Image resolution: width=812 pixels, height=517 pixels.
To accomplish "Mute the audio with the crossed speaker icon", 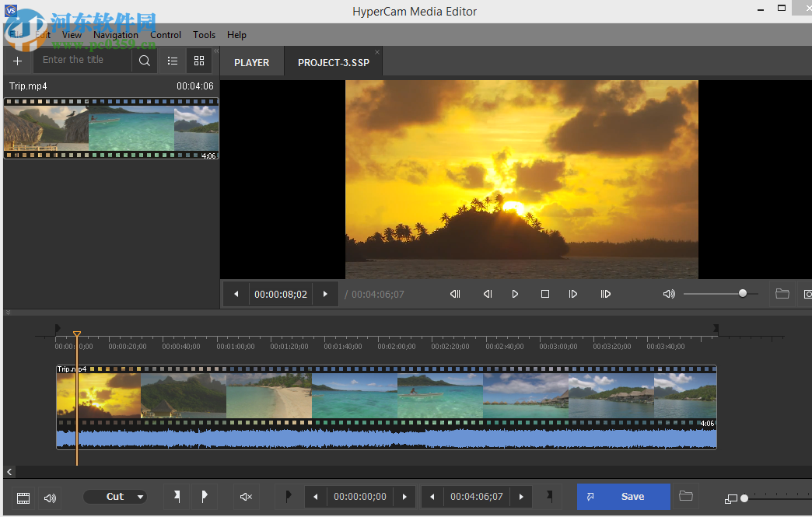I will coord(247,497).
